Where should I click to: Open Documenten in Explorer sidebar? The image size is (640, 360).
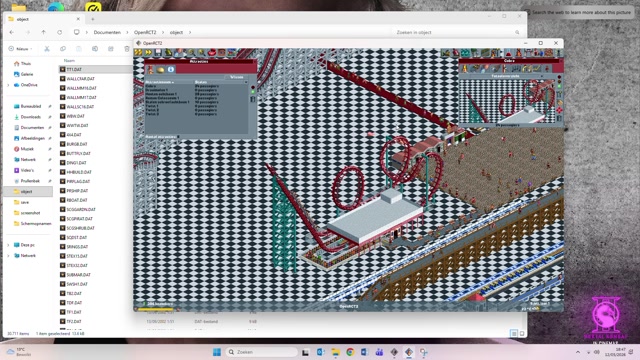[x=32, y=127]
